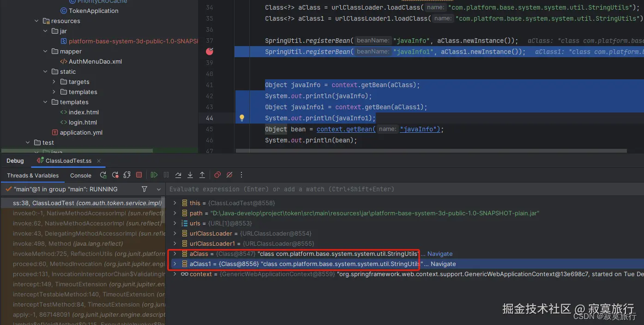Click the thread filter funnel icon

coord(144,189)
